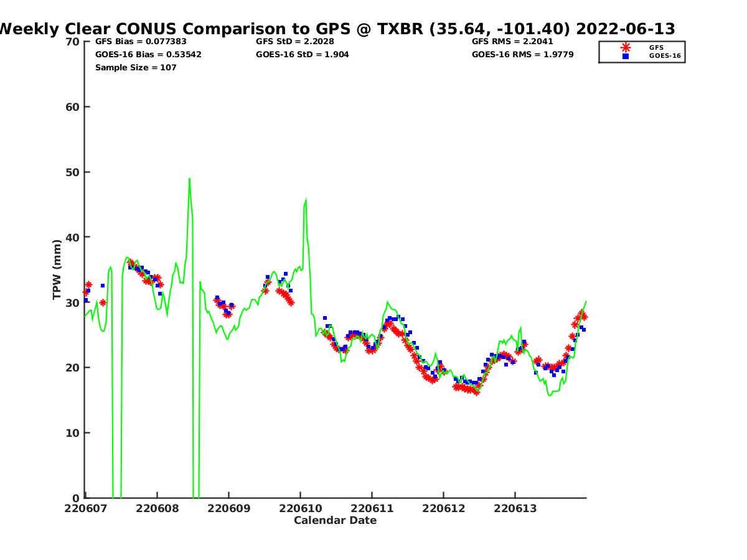Click the GOES-16 StD = 1.904 statistic

pos(303,55)
